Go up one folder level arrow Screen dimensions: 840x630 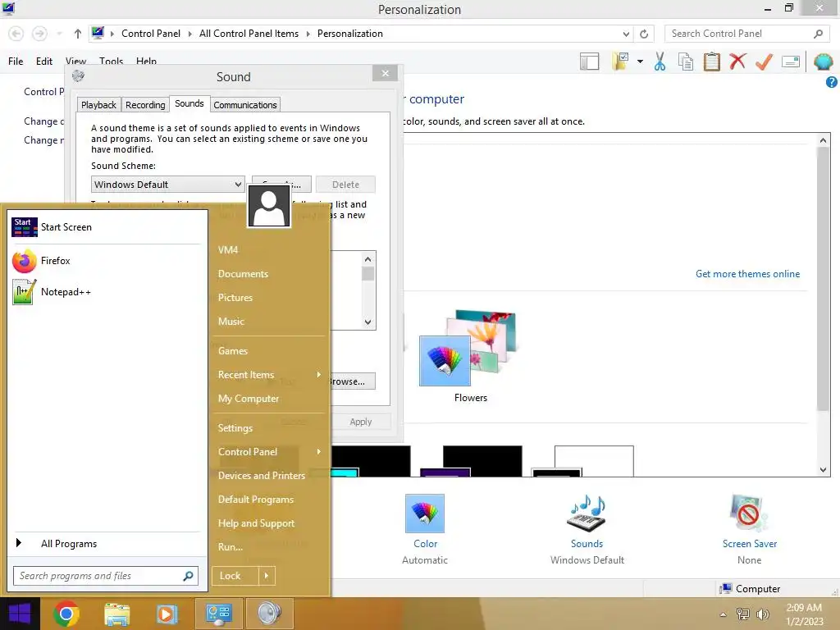click(78, 34)
